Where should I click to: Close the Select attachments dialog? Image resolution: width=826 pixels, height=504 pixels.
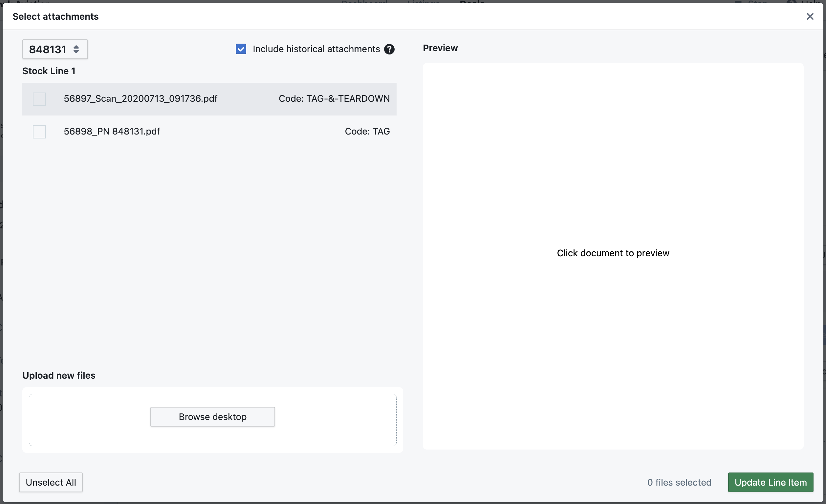(x=810, y=16)
